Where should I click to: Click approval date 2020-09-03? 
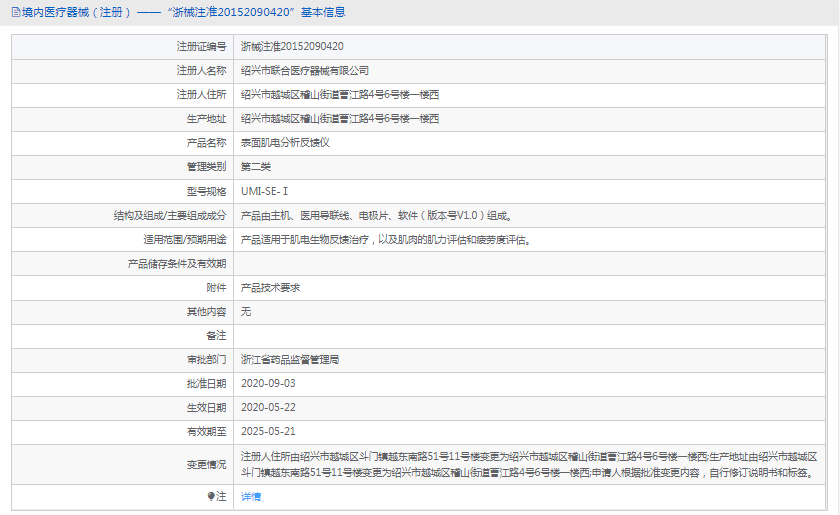[x=268, y=384]
